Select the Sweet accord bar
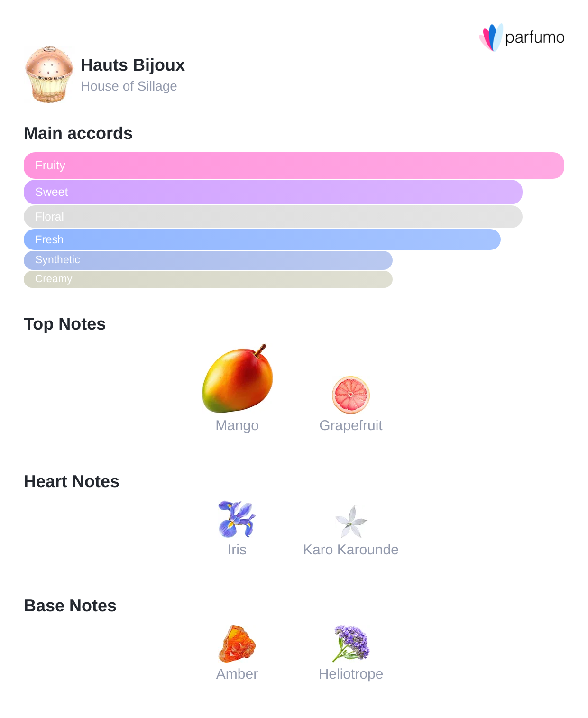Viewport: 588px width, 718px height. tap(273, 192)
